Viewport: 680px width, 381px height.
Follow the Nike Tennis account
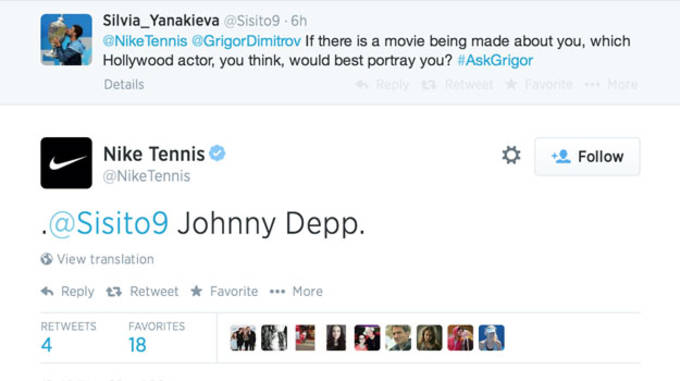[587, 156]
